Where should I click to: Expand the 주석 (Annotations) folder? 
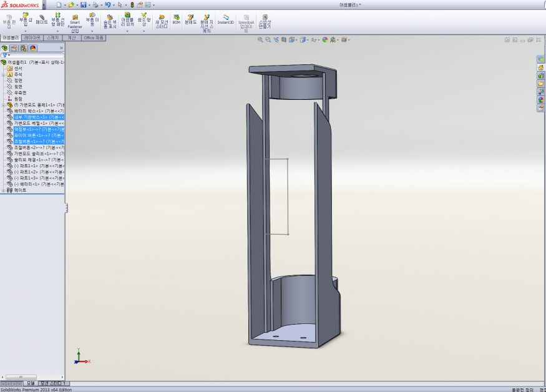coord(4,74)
